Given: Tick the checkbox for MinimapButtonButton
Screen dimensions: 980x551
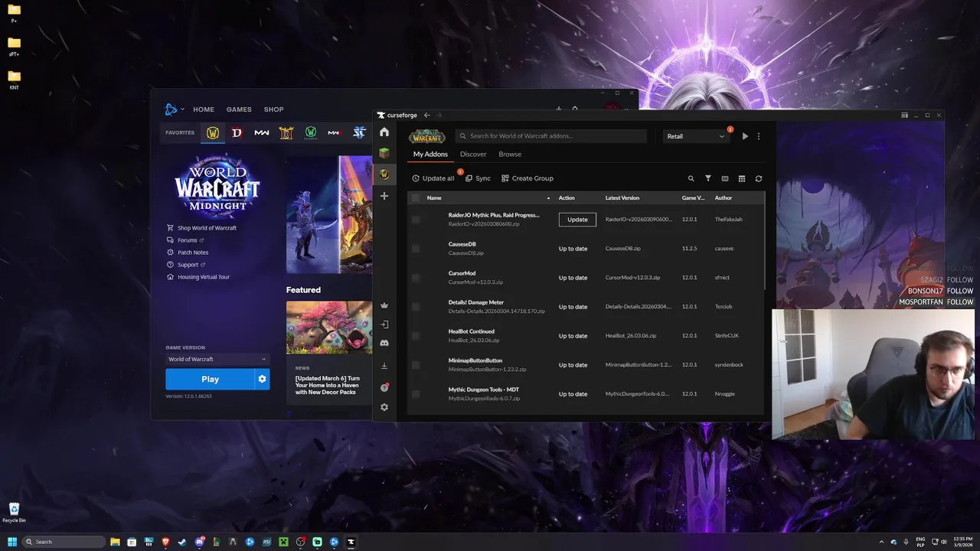Looking at the screenshot, I should click(416, 365).
